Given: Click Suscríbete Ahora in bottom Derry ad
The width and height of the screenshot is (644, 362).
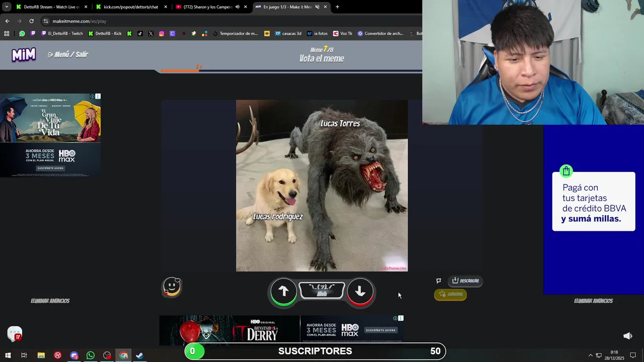Looking at the screenshot, I should tap(380, 330).
